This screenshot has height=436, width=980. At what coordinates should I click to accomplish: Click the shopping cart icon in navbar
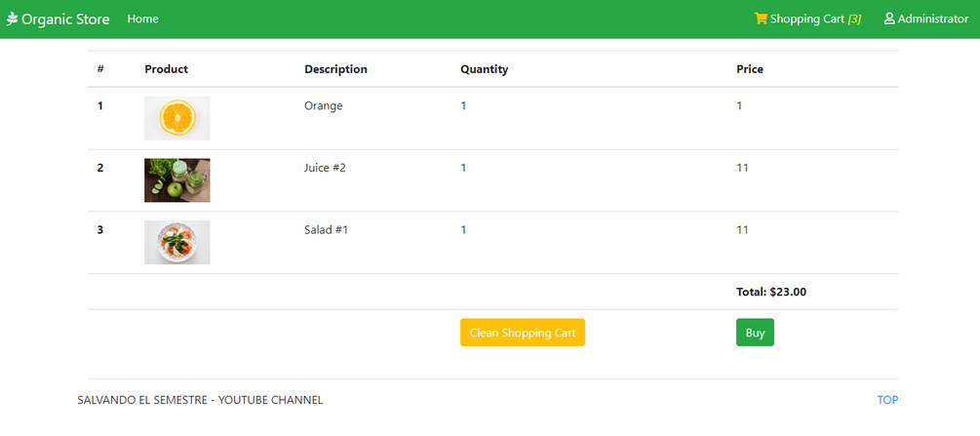(x=761, y=19)
